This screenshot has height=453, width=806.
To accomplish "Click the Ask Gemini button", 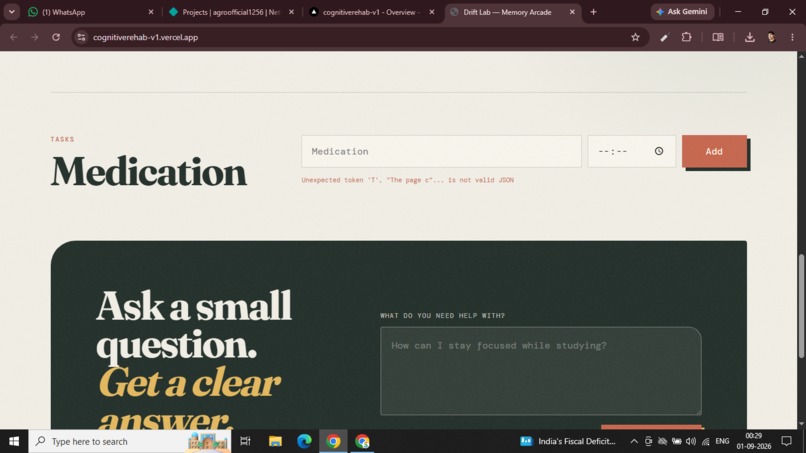I will click(682, 11).
